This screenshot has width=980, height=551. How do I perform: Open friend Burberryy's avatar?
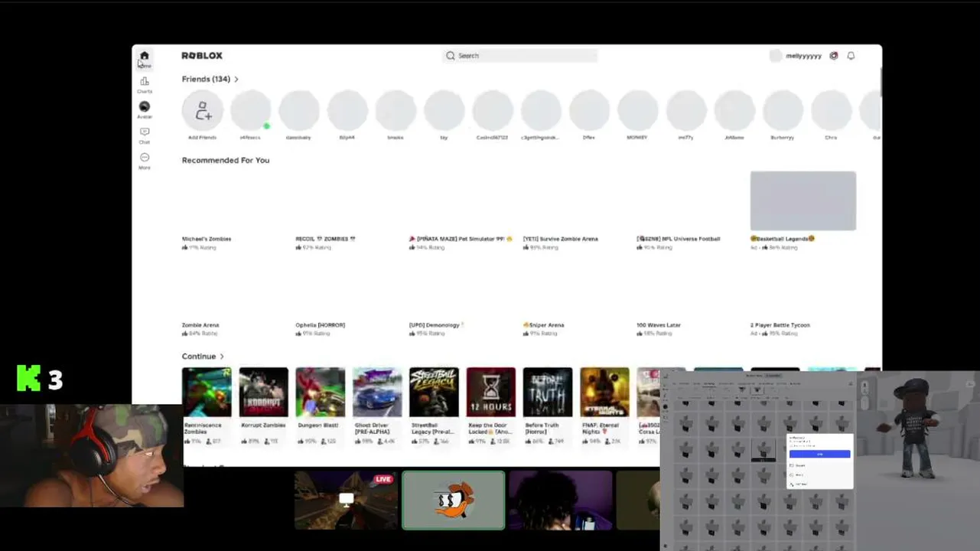coord(783,111)
